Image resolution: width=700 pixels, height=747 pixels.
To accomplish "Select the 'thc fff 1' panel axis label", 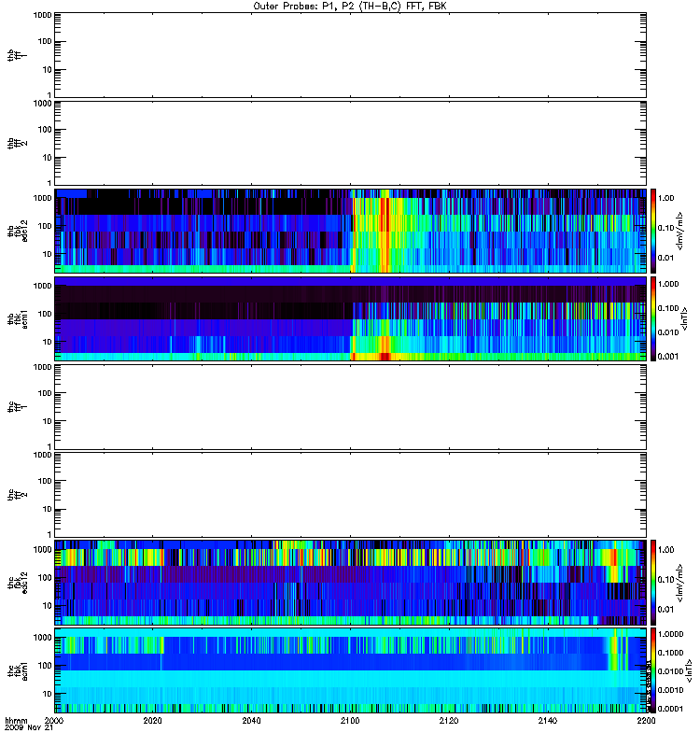I will click(x=17, y=407).
